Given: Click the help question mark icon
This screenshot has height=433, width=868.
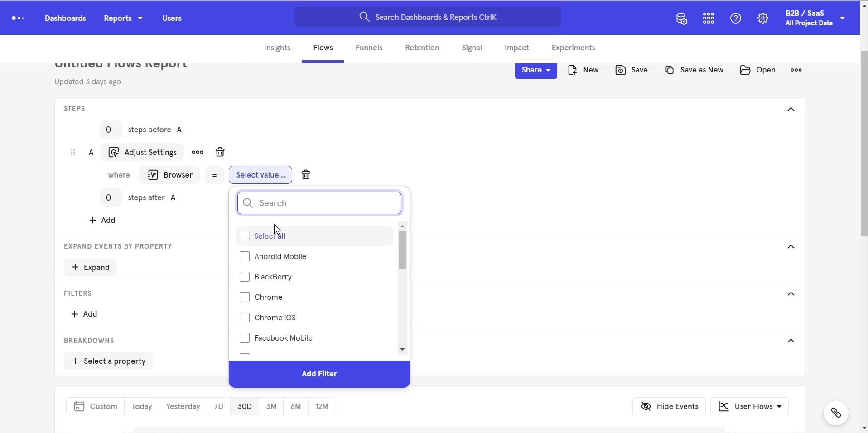Looking at the screenshot, I should pyautogui.click(x=735, y=18).
